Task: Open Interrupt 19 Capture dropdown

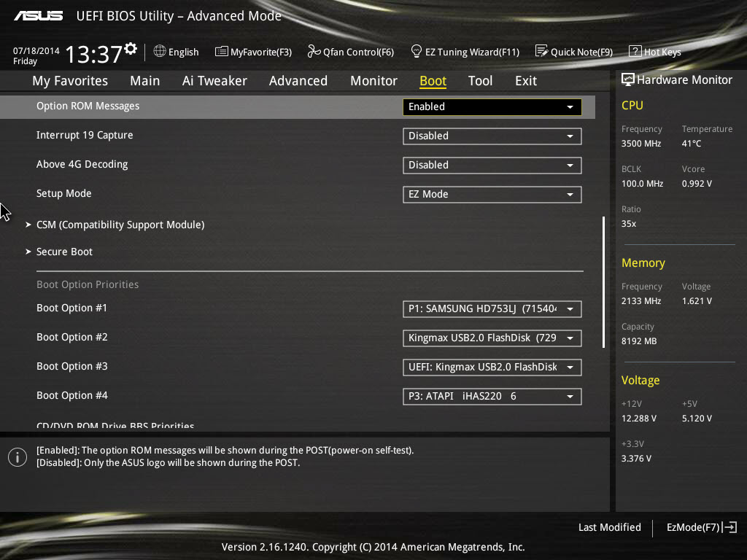Action: 492,136
